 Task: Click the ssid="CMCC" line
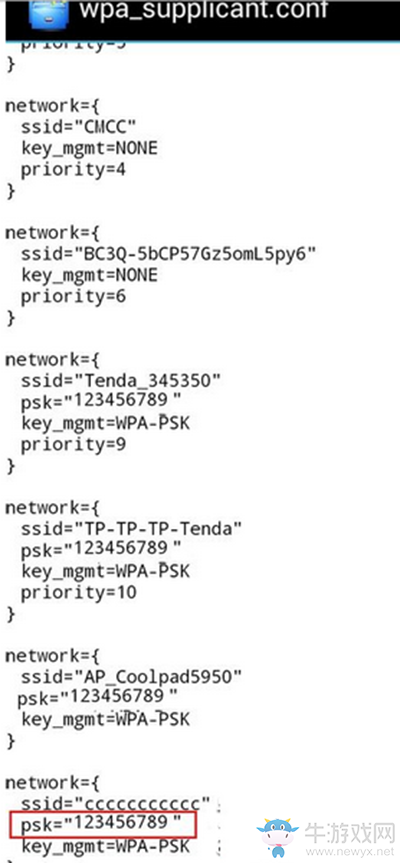coord(79,127)
